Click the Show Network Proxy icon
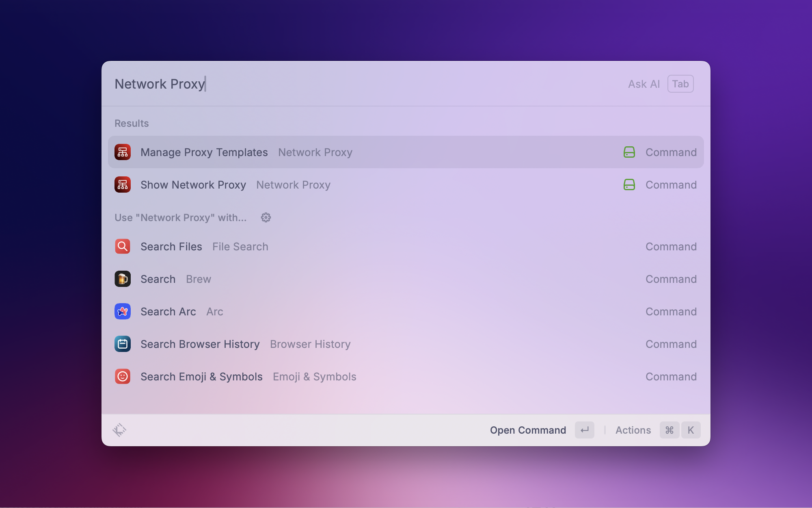This screenshot has width=812, height=508. click(122, 185)
